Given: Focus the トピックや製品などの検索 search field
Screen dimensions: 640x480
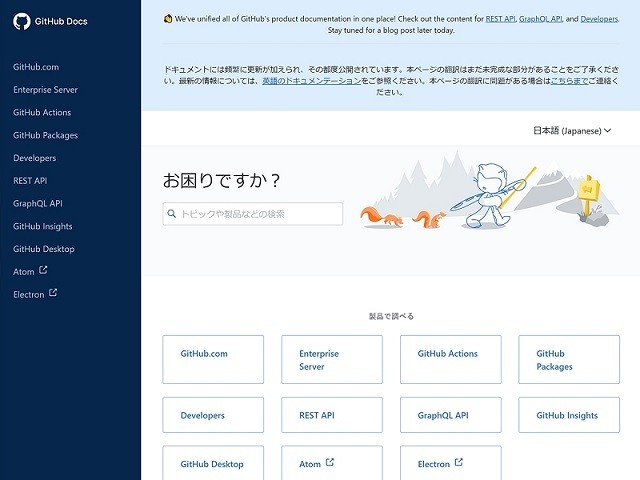Looking at the screenshot, I should tap(253, 214).
